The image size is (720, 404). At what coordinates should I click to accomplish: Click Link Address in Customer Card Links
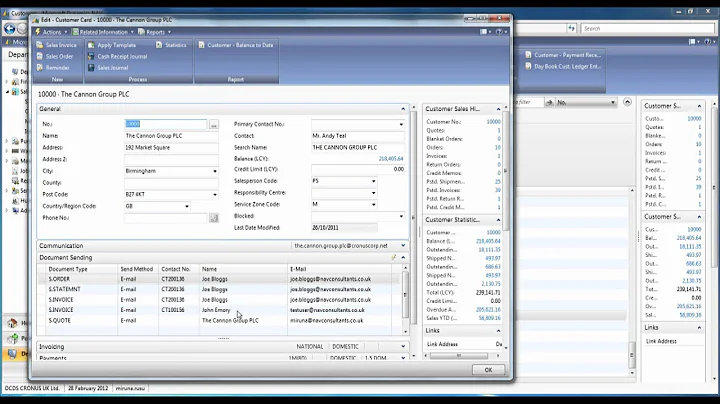(442, 344)
